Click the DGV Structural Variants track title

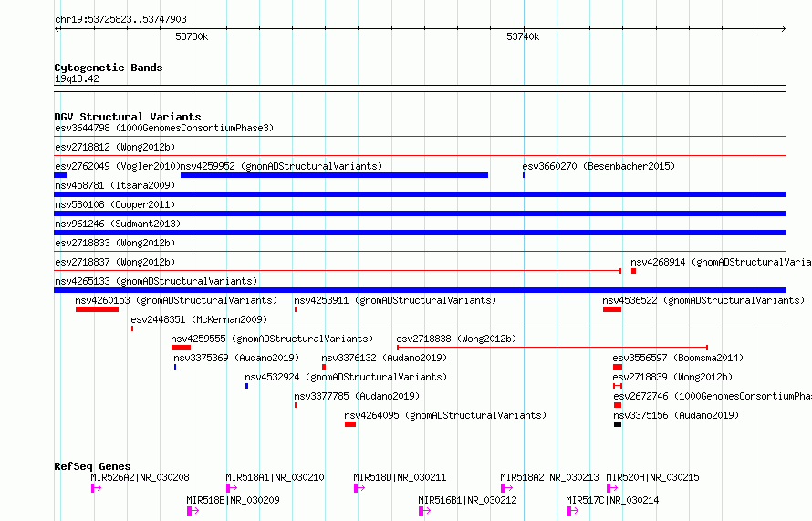[x=128, y=117]
